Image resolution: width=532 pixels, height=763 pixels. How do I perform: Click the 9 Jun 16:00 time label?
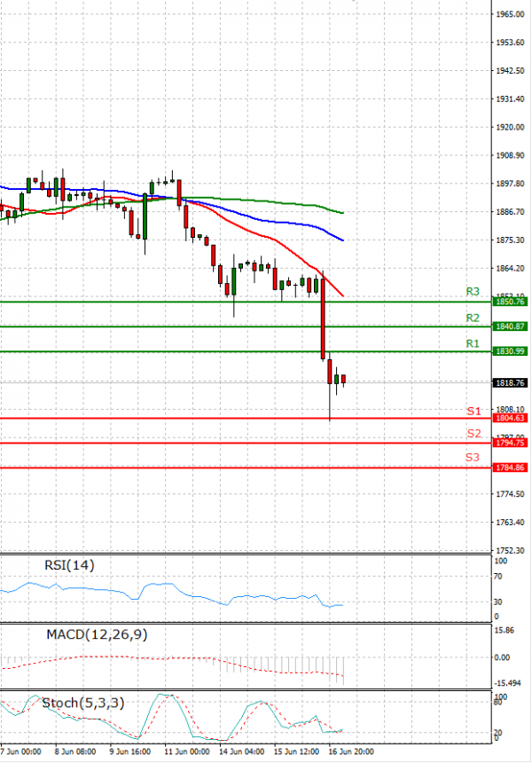point(130,751)
